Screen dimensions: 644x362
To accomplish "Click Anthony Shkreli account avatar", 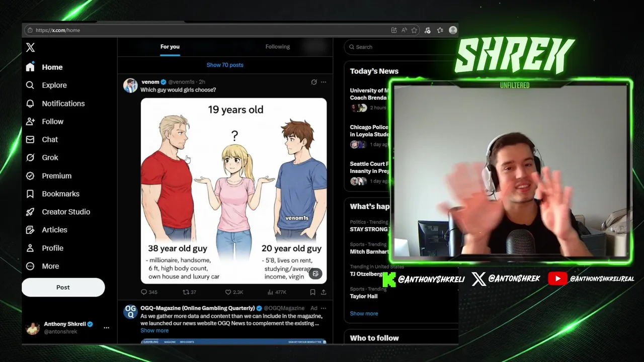I will coord(33,328).
